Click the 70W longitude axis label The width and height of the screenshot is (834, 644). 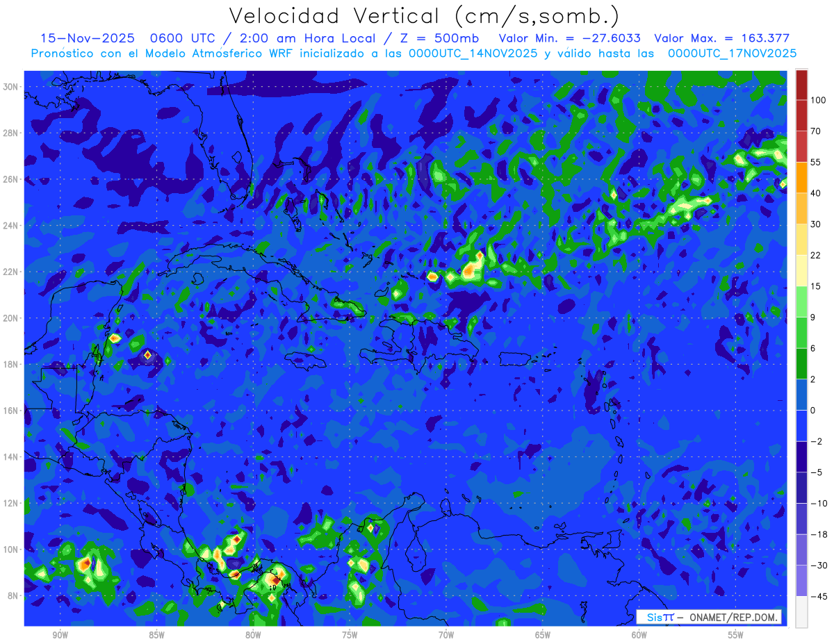click(x=446, y=635)
